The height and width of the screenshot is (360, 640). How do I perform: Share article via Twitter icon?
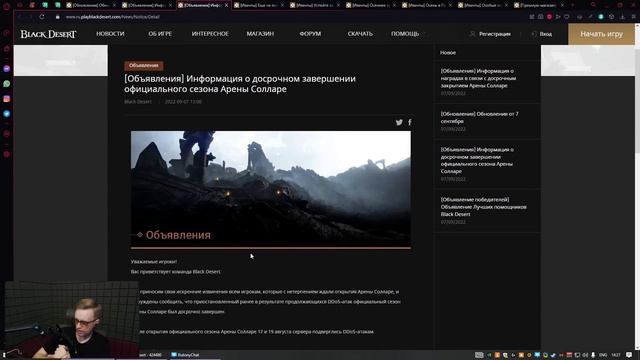[x=399, y=122]
